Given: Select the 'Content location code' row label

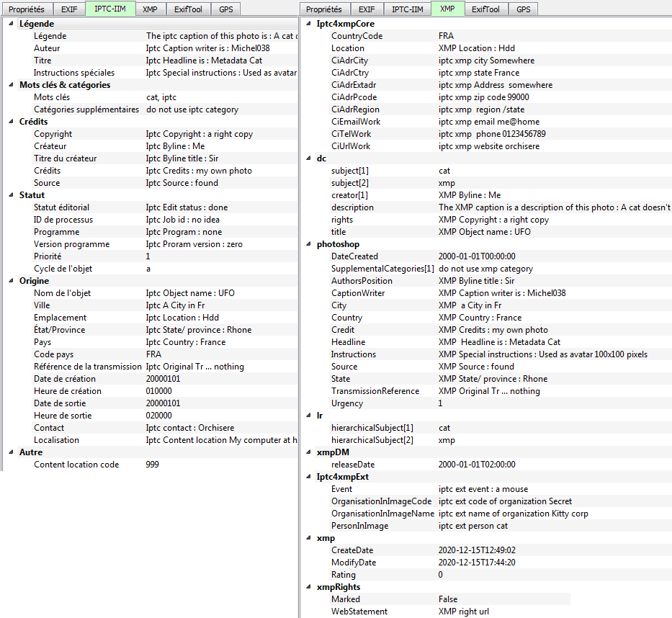Looking at the screenshot, I should pyautogui.click(x=76, y=465).
